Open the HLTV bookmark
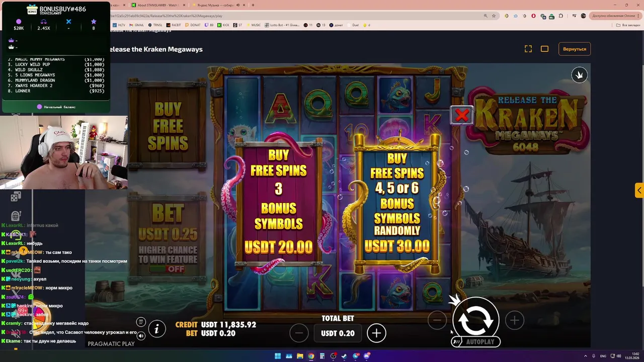This screenshot has width=644, height=362. pyautogui.click(x=119, y=25)
